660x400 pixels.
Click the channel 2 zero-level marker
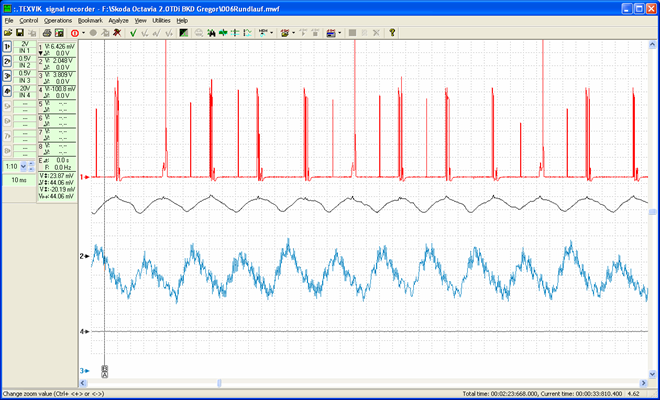coord(85,256)
